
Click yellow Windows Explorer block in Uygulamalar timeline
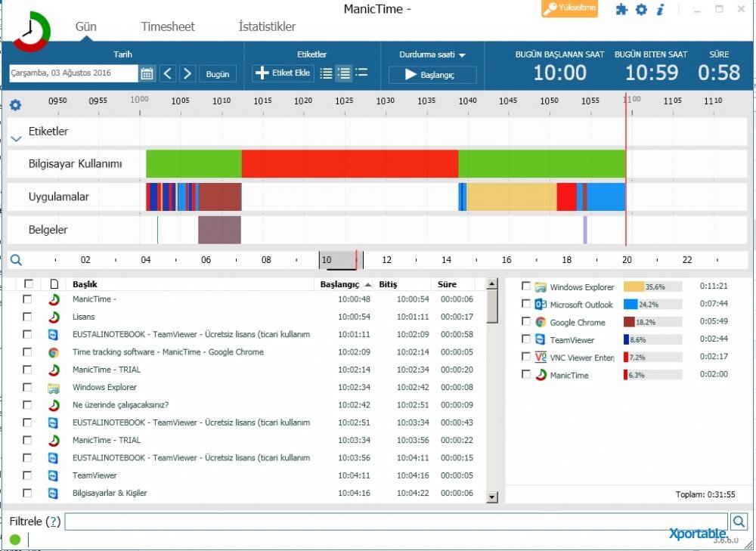(x=512, y=197)
